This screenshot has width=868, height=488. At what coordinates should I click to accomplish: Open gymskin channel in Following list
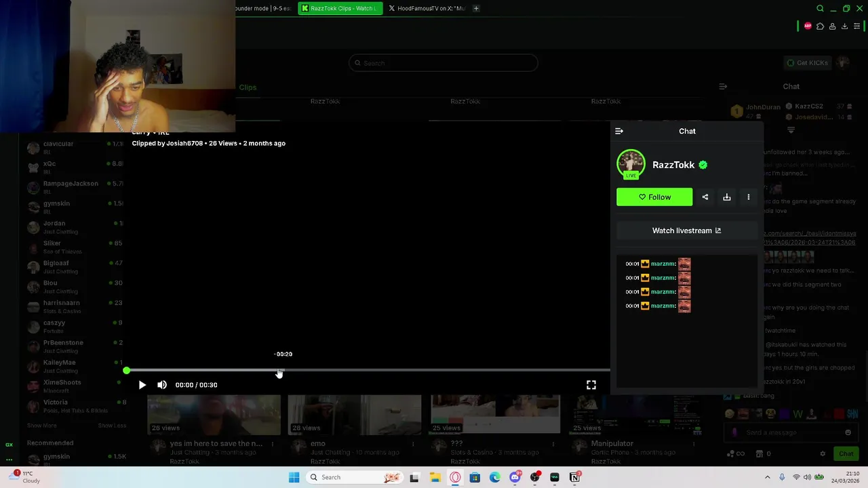[75, 207]
